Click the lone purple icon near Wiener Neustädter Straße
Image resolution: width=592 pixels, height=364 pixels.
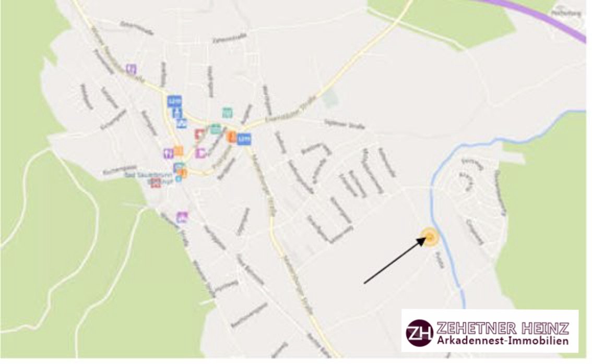[131, 69]
